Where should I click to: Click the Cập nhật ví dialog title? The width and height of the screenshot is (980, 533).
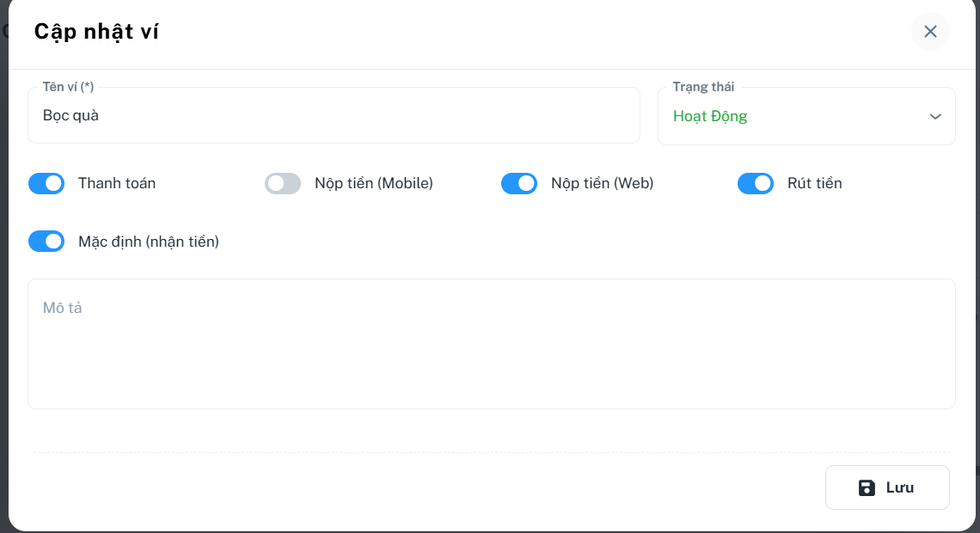point(96,32)
